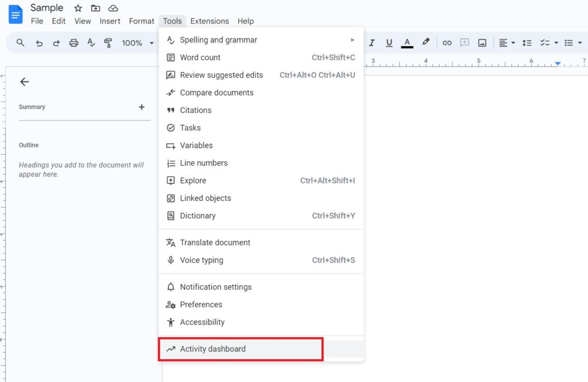Add a document summary
This screenshot has height=382, width=588.
141,107
